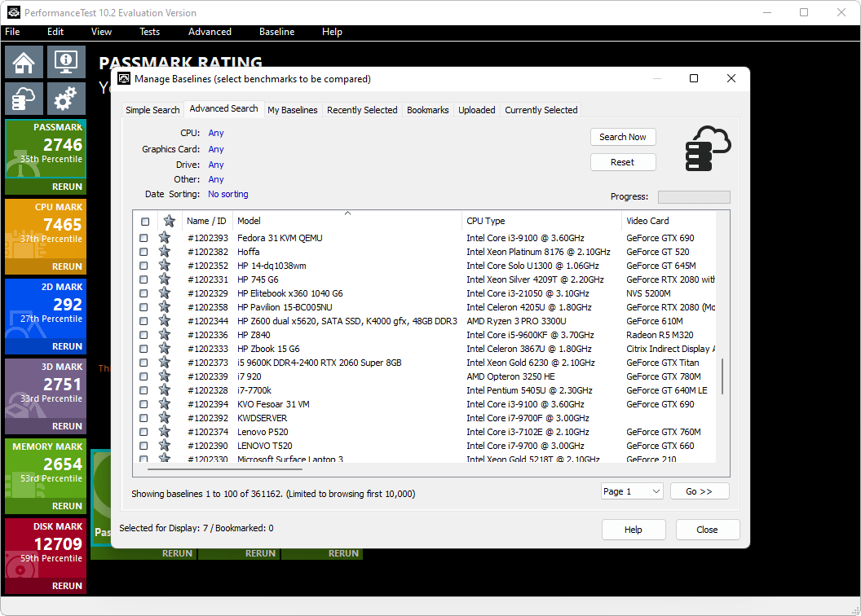Screen dimensions: 861x616
Task: Click the vertical scrollbar of baseline list
Action: tap(722, 376)
